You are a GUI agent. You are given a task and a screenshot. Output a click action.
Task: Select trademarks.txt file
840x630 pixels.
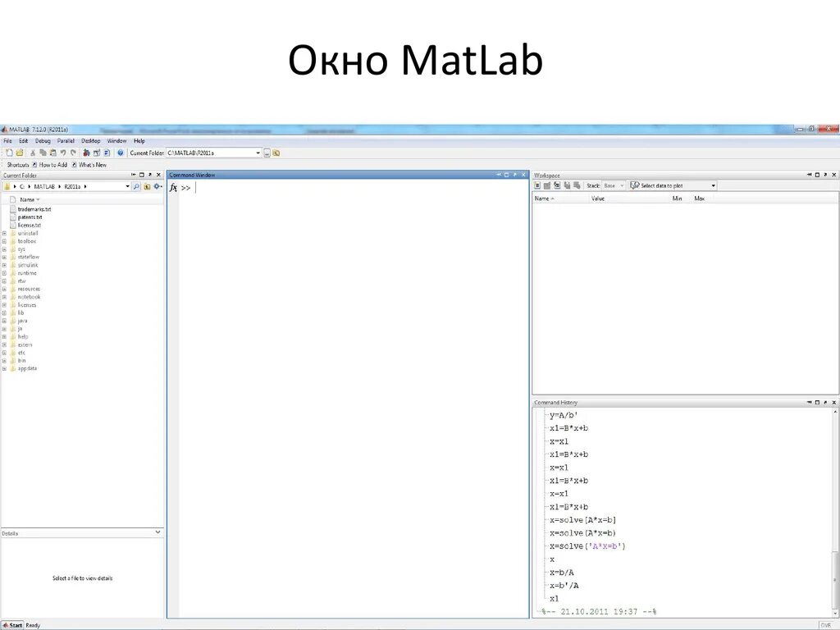pos(34,209)
